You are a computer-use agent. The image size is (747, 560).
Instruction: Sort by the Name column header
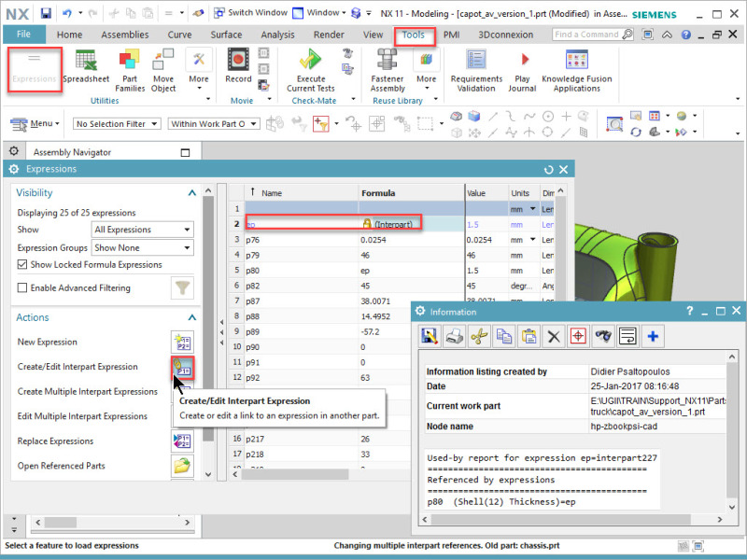pyautogui.click(x=302, y=193)
